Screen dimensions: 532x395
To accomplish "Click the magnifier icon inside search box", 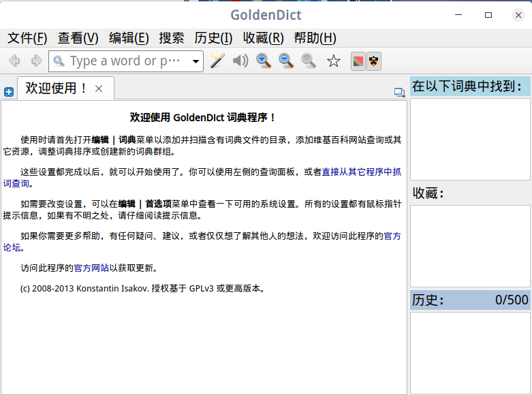I will tap(59, 61).
